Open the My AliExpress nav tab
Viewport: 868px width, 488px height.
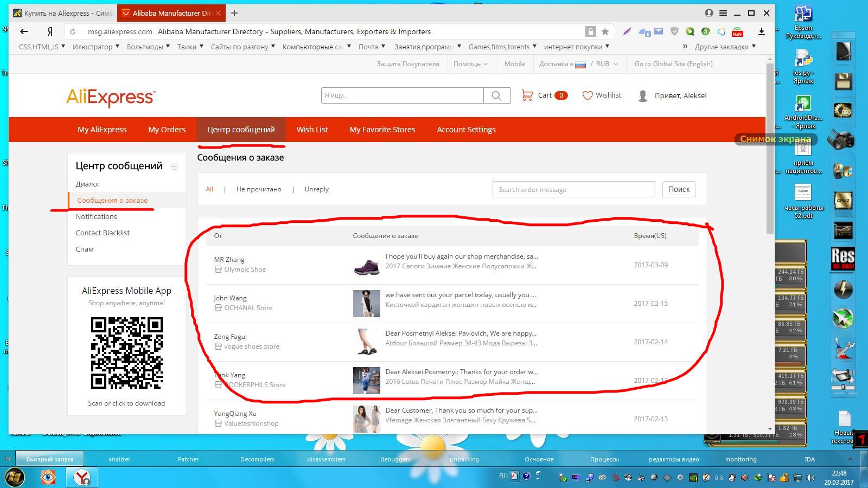click(x=102, y=130)
